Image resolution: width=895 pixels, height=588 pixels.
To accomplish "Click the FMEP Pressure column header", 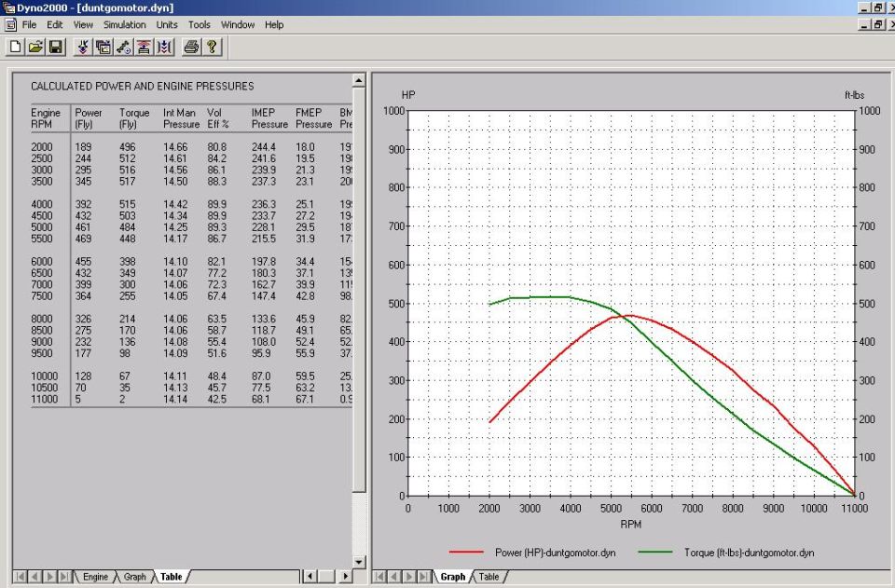I will coord(313,118).
